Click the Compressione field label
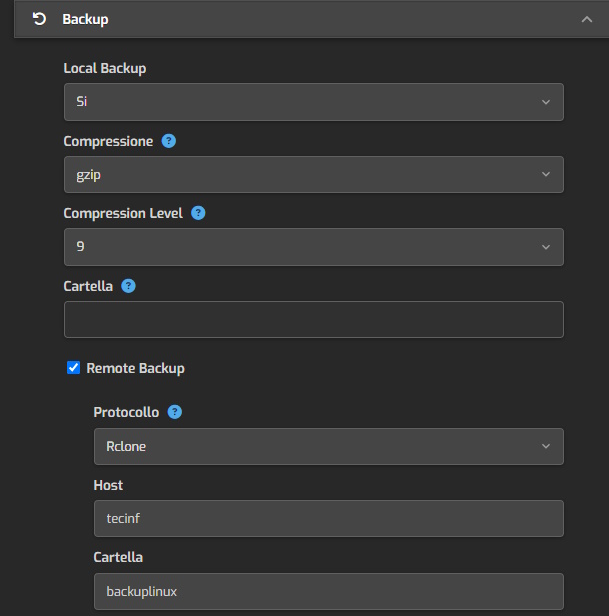This screenshot has height=616, width=609. pyautogui.click(x=108, y=141)
